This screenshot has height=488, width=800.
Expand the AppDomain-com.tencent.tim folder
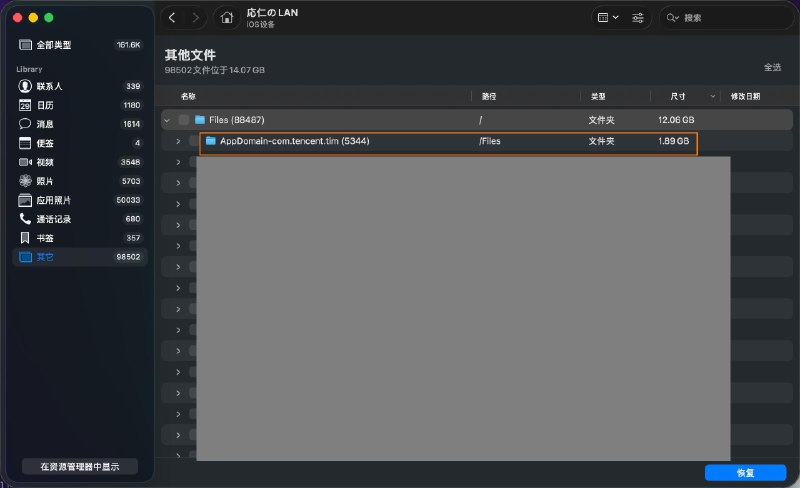coord(178,141)
